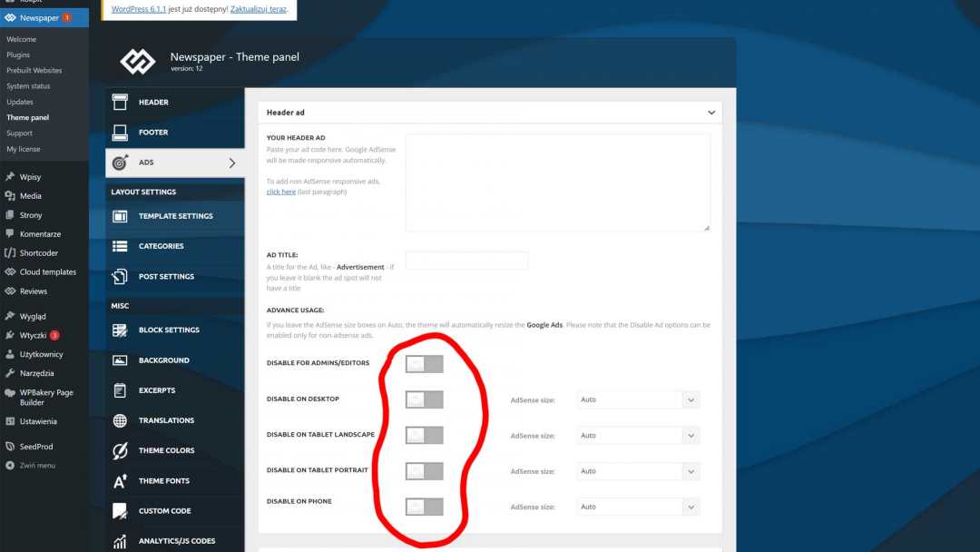
Task: Open System status in Newspaper submenu
Action: click(x=28, y=86)
